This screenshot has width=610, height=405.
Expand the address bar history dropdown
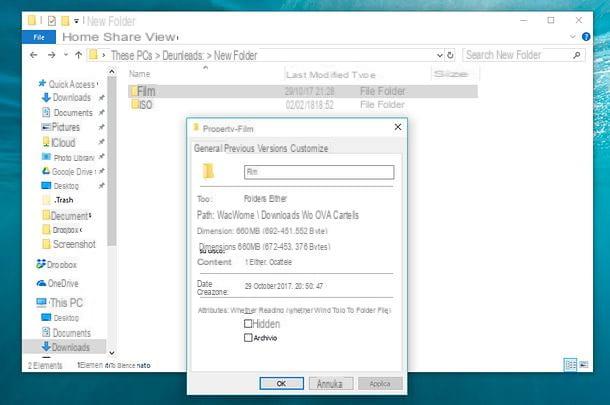pyautogui.click(x=440, y=55)
